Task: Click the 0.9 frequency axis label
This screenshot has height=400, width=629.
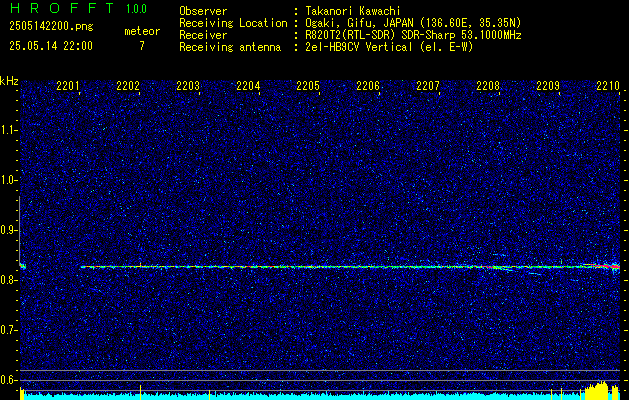Action: point(9,230)
